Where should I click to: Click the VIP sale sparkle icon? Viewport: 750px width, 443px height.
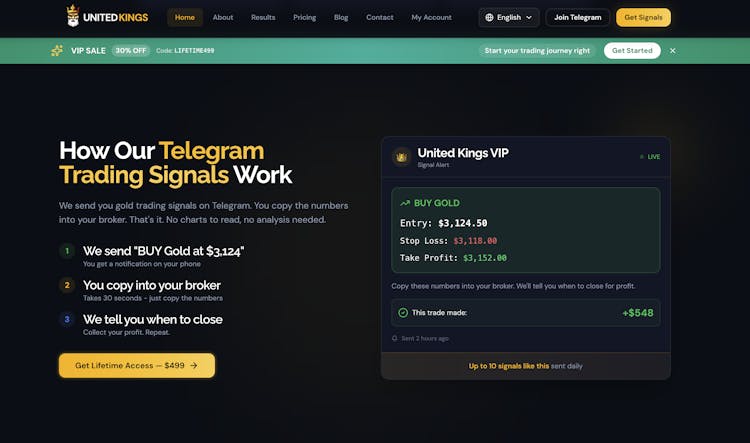(x=57, y=50)
